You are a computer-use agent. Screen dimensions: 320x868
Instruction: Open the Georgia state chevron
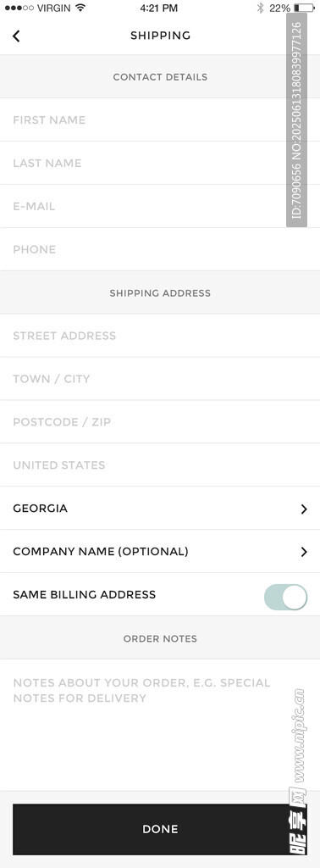pyautogui.click(x=303, y=509)
